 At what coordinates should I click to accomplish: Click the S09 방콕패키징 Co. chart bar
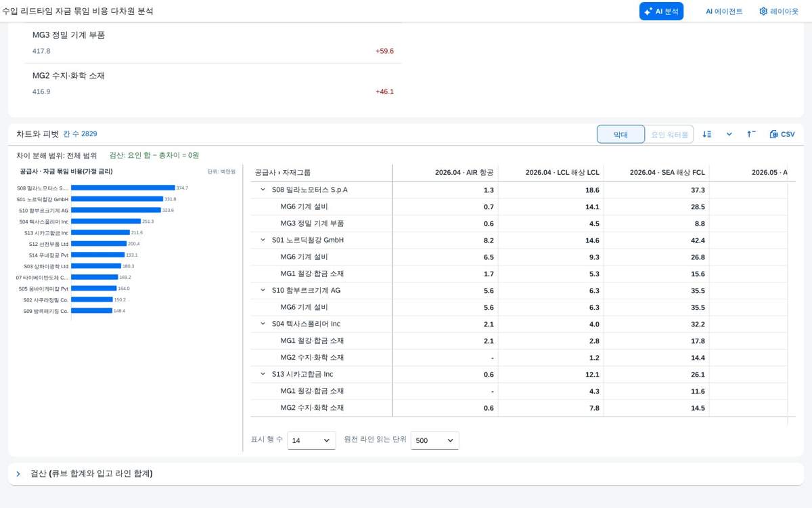(x=91, y=311)
